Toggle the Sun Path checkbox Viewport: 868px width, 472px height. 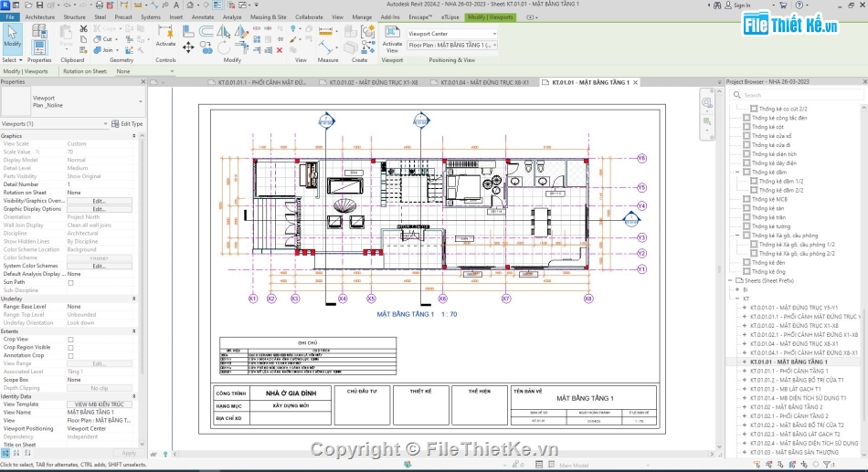pos(71,283)
